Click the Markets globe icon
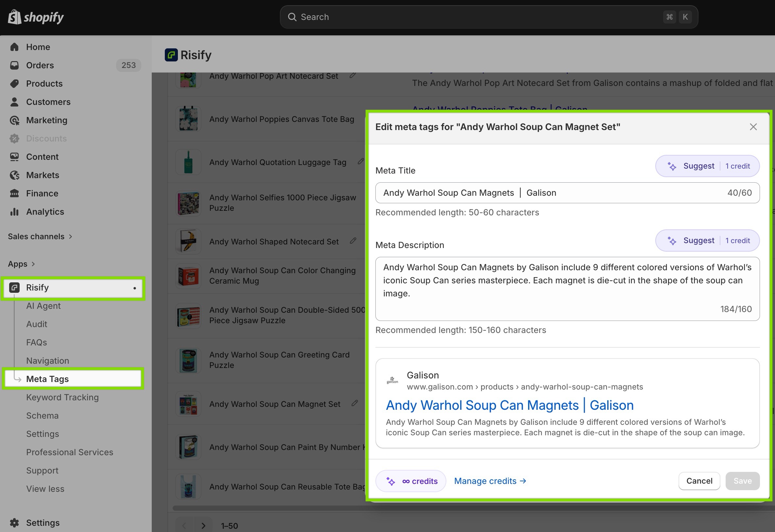The width and height of the screenshot is (775, 532). pyautogui.click(x=14, y=175)
